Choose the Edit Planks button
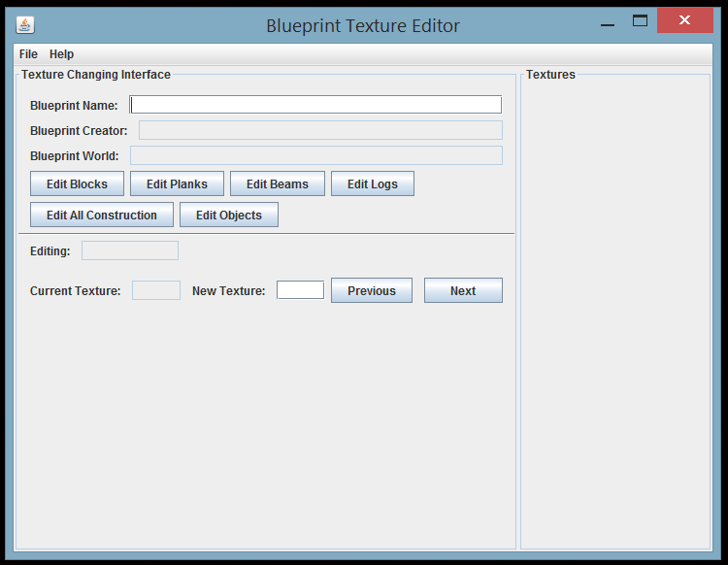Screen dimensions: 728x565 pos(177,183)
